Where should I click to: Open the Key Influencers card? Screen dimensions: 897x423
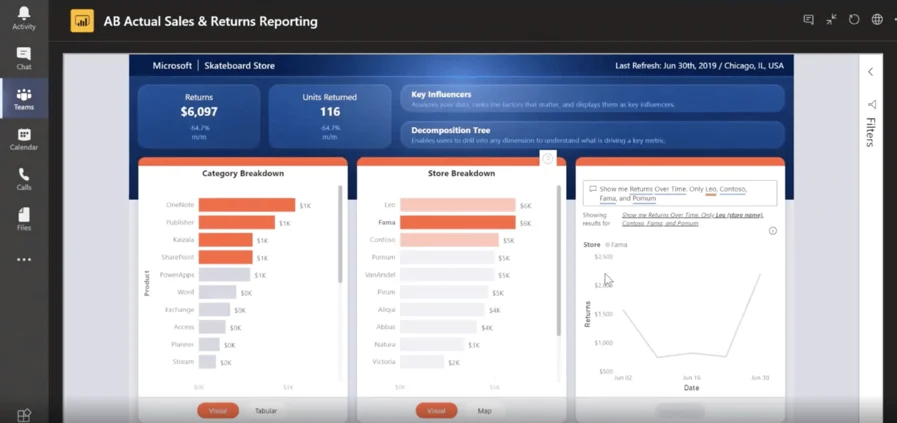pos(592,99)
